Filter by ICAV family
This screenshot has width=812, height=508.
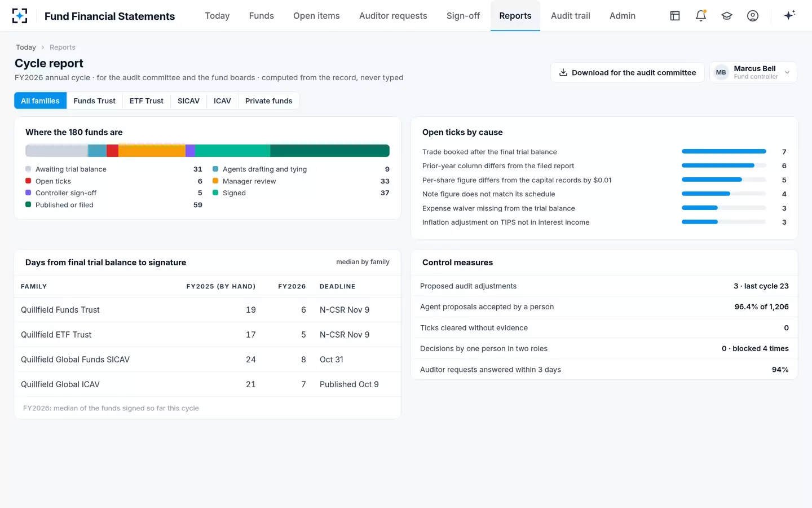pyautogui.click(x=222, y=100)
